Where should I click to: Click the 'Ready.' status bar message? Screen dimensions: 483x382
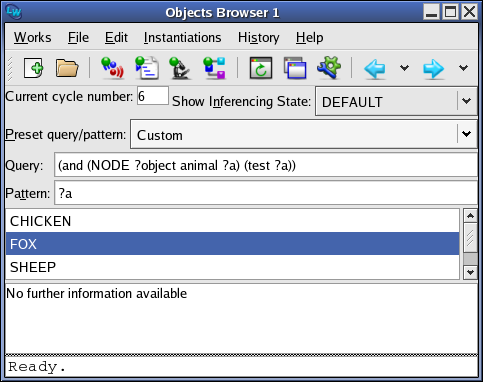tap(37, 367)
